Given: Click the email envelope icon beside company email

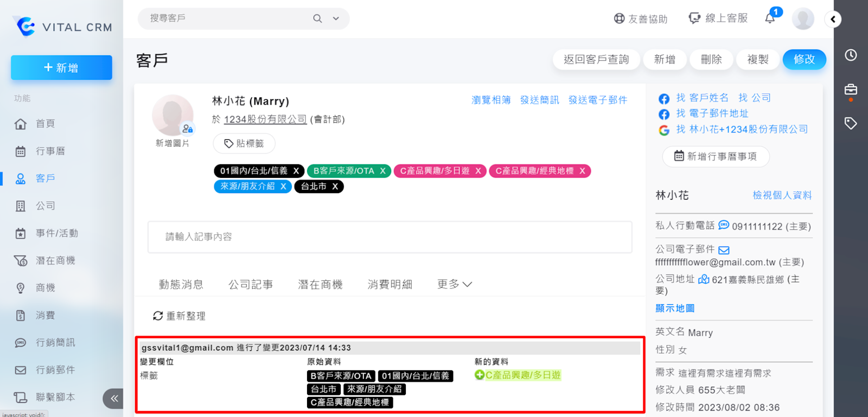Looking at the screenshot, I should coord(724,250).
